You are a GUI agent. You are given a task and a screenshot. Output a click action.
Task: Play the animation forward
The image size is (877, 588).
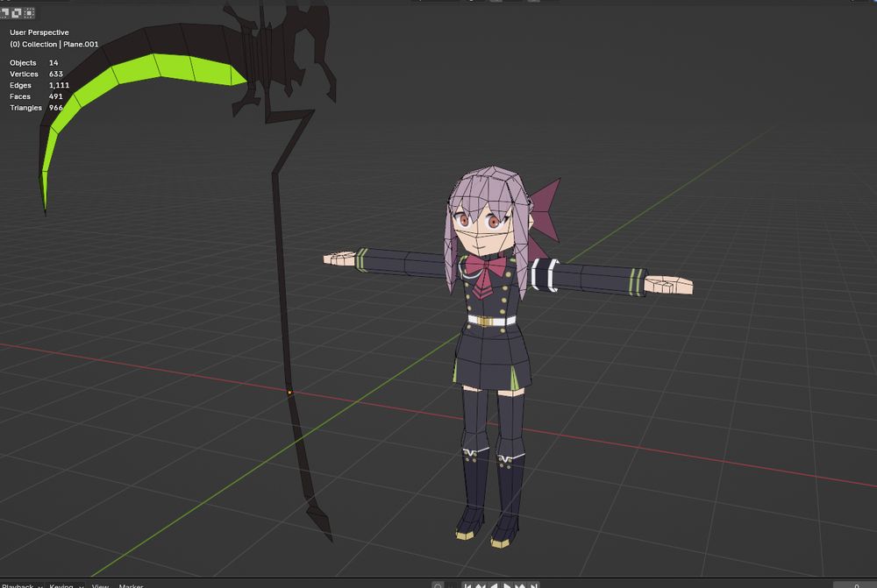point(507,584)
